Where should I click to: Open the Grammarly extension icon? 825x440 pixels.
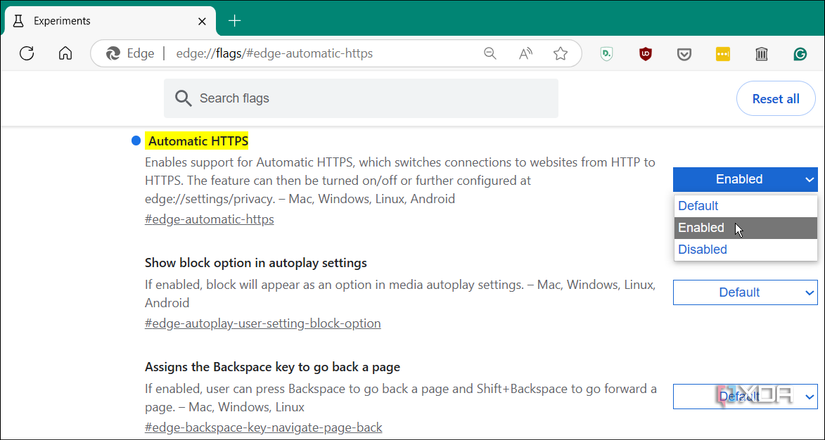point(800,53)
